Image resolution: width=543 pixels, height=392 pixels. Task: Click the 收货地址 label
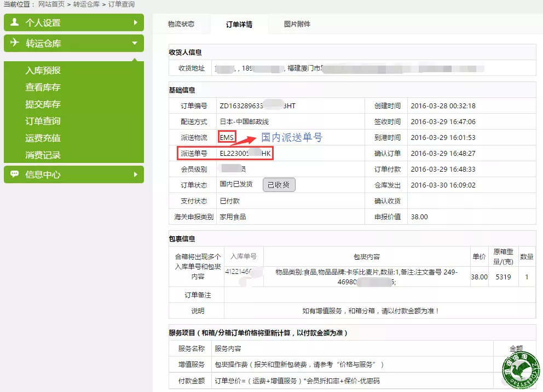click(192, 68)
